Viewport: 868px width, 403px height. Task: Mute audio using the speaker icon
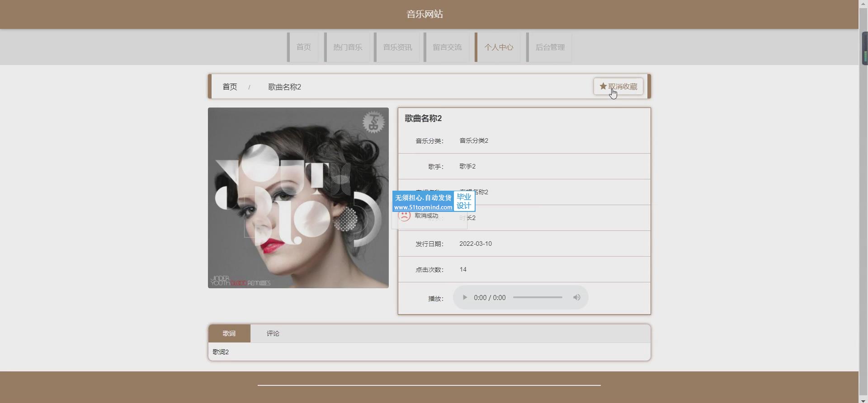[576, 297]
